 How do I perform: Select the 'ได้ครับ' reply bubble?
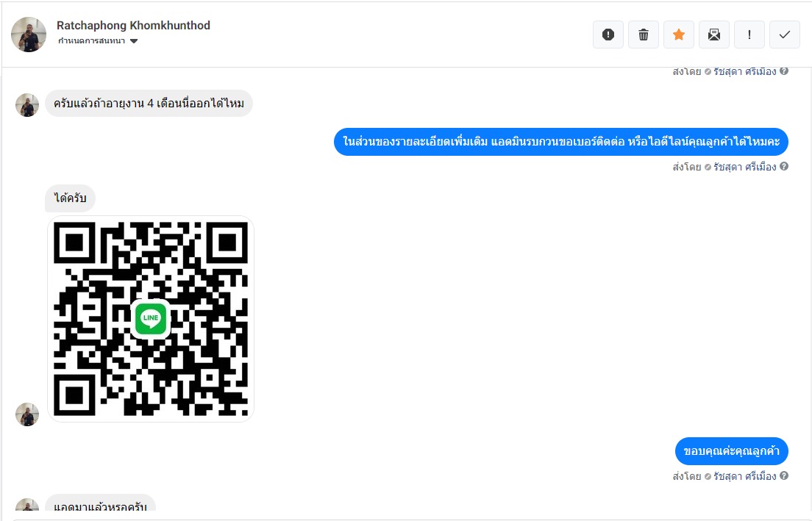[x=70, y=198]
